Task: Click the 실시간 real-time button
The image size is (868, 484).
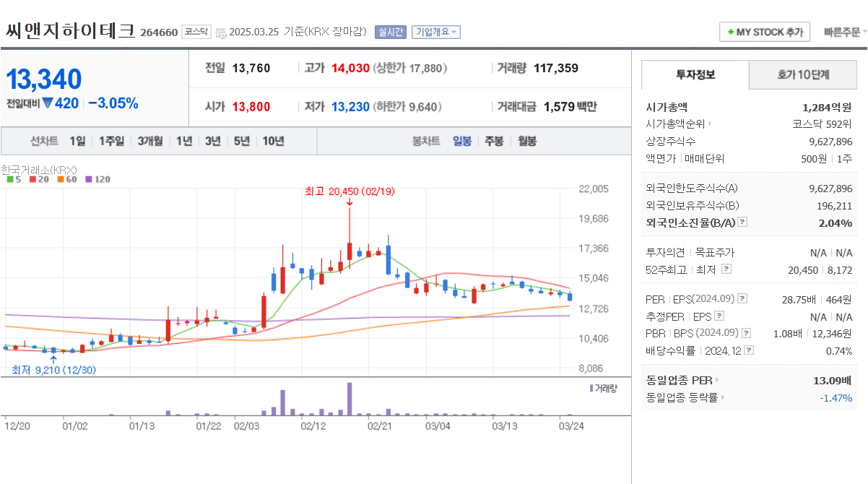Action: point(391,32)
